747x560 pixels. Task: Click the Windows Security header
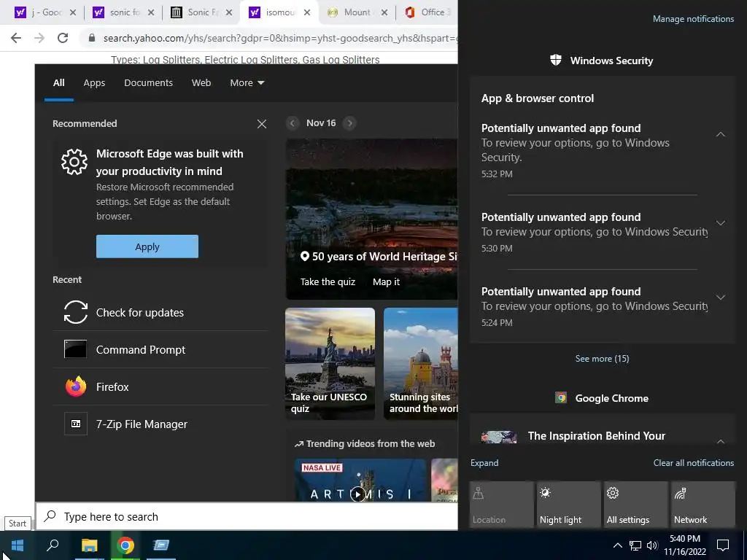pyautogui.click(x=602, y=61)
